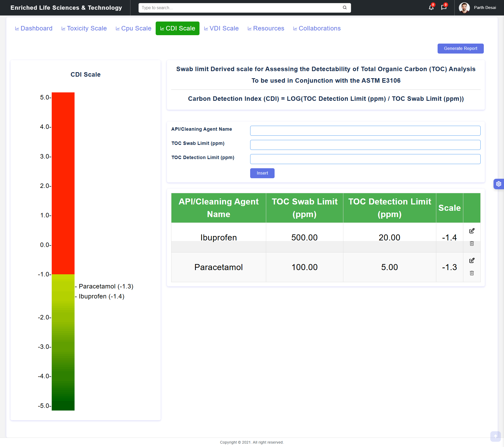This screenshot has height=447, width=504.
Task: Click the notification bell icon
Action: (x=431, y=8)
